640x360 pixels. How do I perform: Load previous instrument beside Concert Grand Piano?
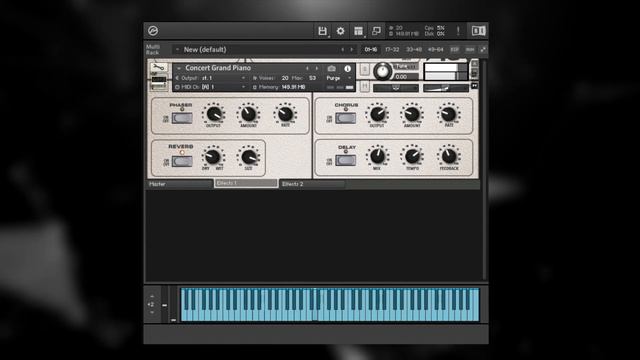[x=307, y=69]
